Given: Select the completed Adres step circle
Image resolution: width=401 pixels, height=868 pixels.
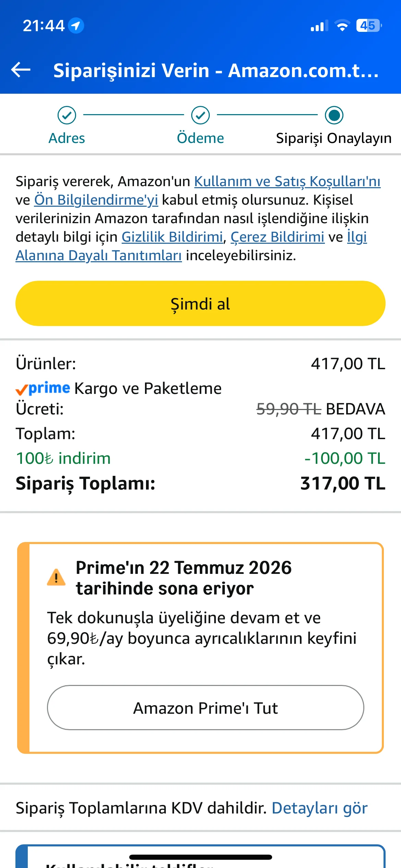Looking at the screenshot, I should pyautogui.click(x=67, y=115).
